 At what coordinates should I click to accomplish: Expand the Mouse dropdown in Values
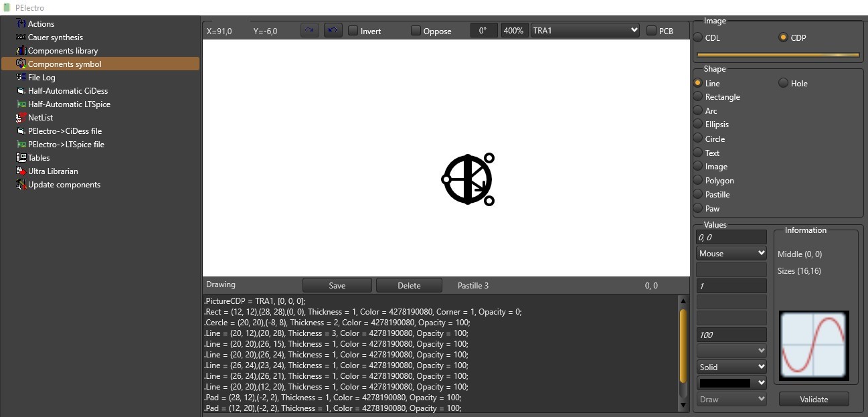click(731, 254)
